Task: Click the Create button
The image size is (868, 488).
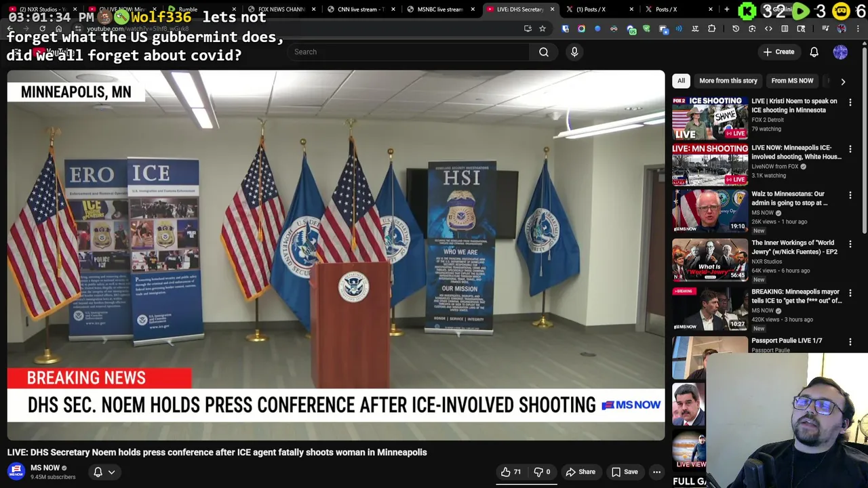Action: click(778, 52)
